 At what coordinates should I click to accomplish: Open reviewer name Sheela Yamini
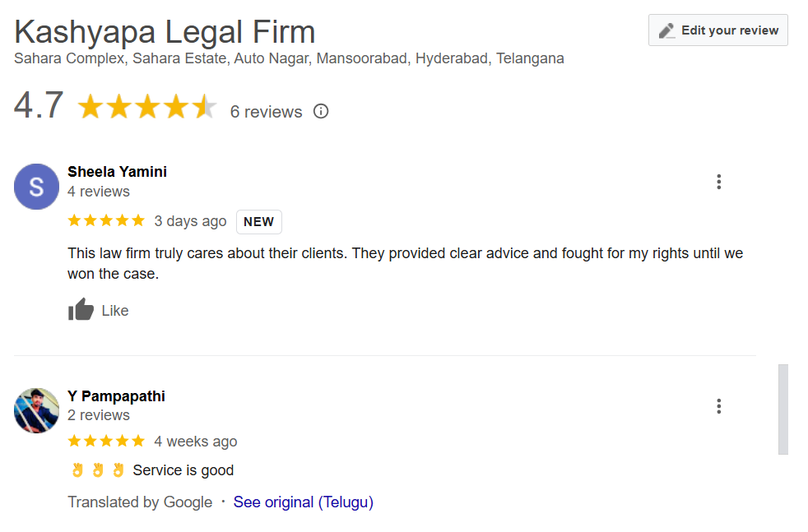(117, 172)
